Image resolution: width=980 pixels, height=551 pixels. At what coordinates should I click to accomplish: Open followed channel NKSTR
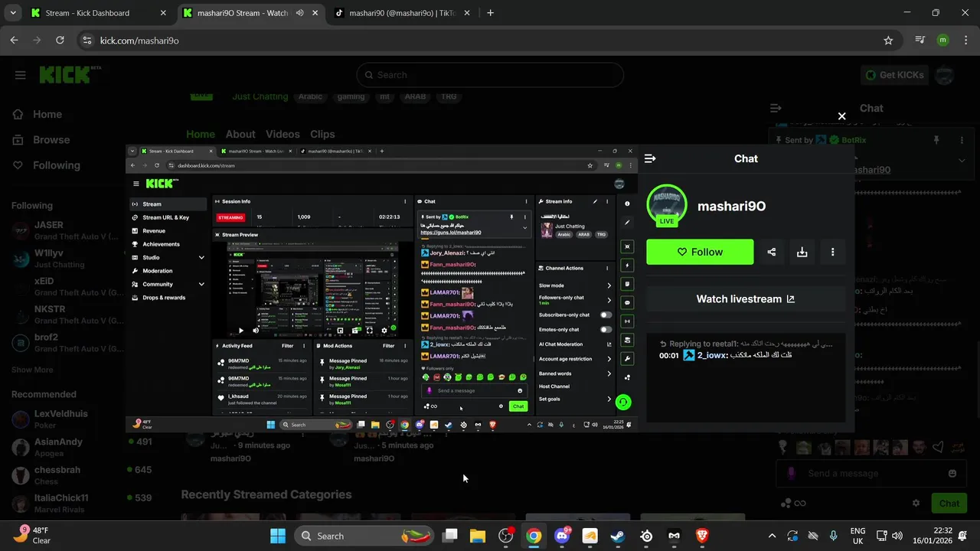(x=67, y=315)
